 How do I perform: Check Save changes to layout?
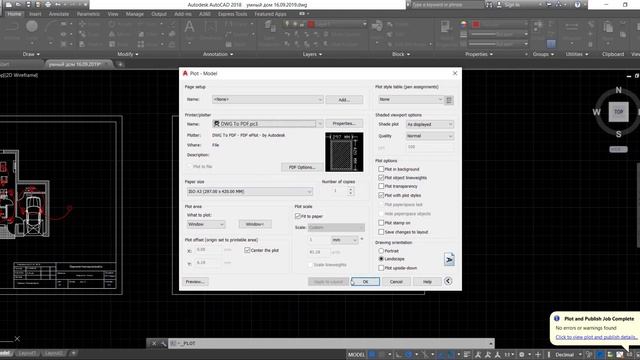tap(381, 232)
